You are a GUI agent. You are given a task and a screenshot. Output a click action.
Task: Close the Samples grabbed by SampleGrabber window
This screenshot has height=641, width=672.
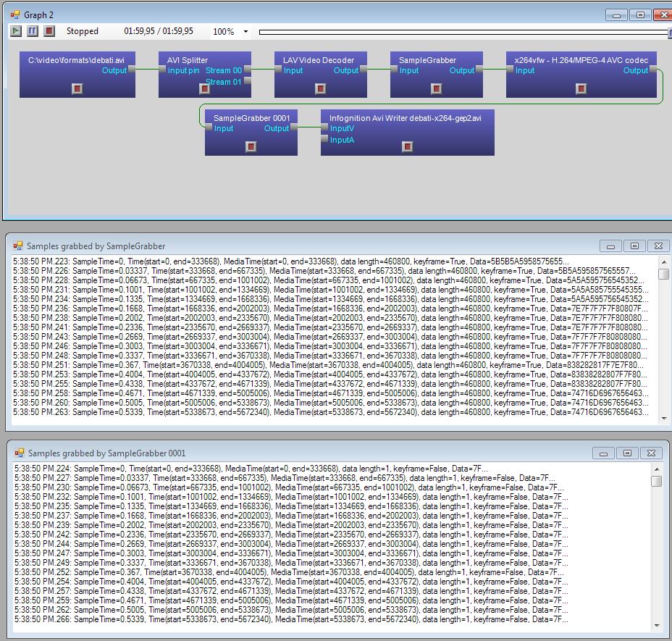[x=659, y=246]
